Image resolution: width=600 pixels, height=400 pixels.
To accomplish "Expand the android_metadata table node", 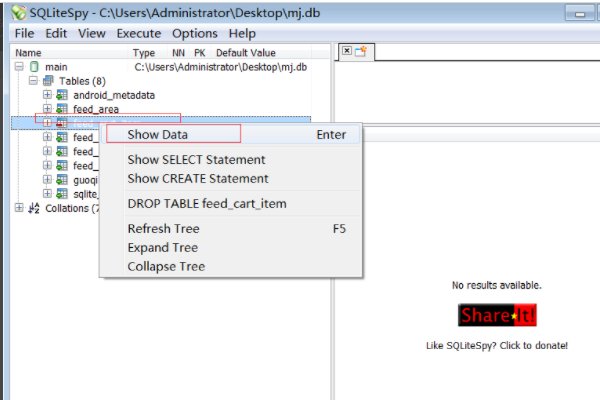I will (x=47, y=95).
